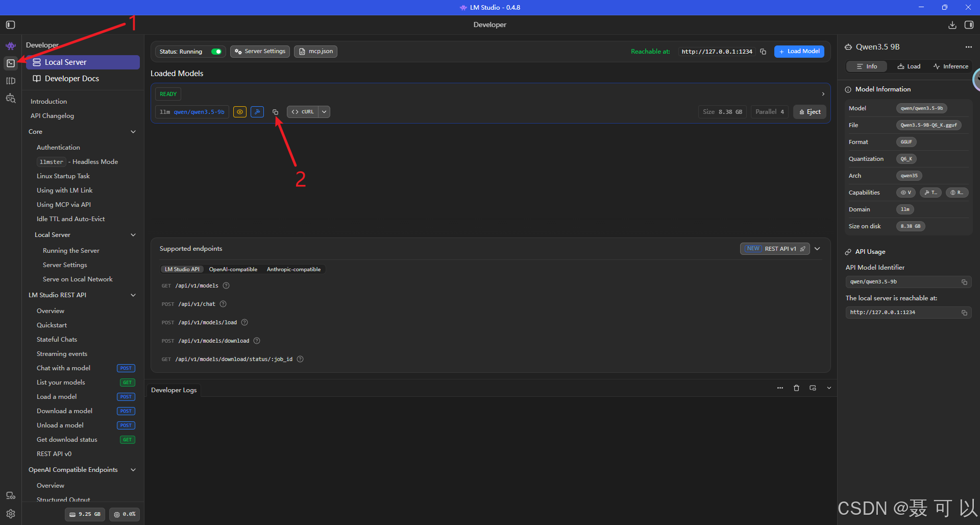980x525 pixels.
Task: Collapse OpenAI Compatible Endpoints section
Action: (x=133, y=470)
